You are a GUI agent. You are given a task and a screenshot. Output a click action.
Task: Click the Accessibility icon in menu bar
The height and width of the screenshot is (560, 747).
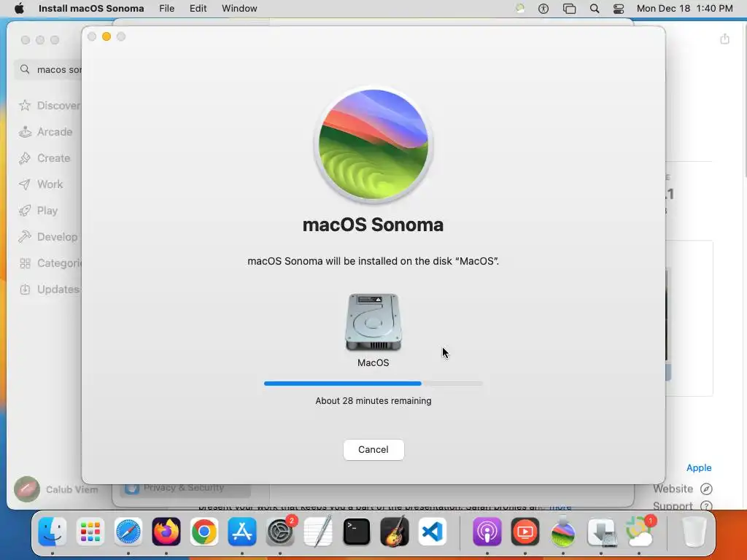pyautogui.click(x=543, y=8)
